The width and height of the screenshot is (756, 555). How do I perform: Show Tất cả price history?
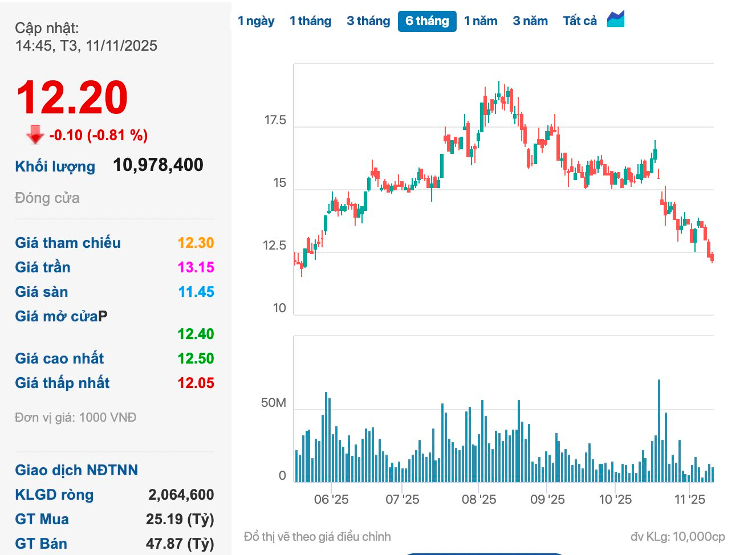tap(580, 21)
